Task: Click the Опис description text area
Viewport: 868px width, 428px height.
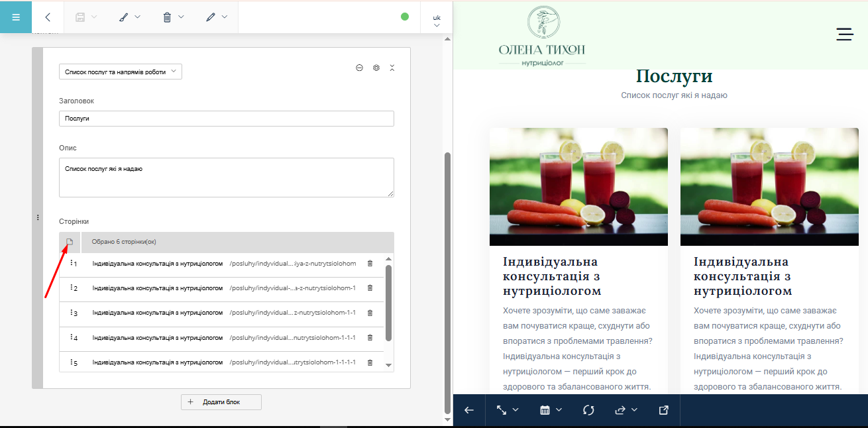Action: pos(226,177)
